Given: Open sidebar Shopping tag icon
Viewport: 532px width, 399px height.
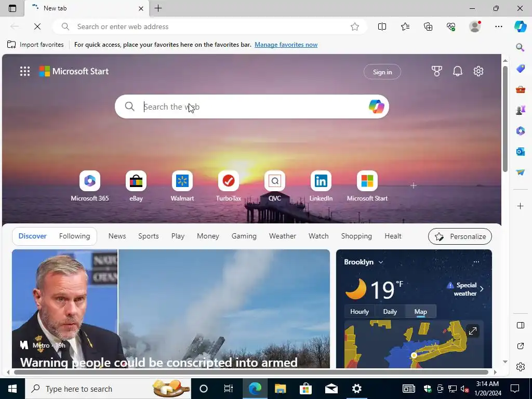Looking at the screenshot, I should (520, 69).
